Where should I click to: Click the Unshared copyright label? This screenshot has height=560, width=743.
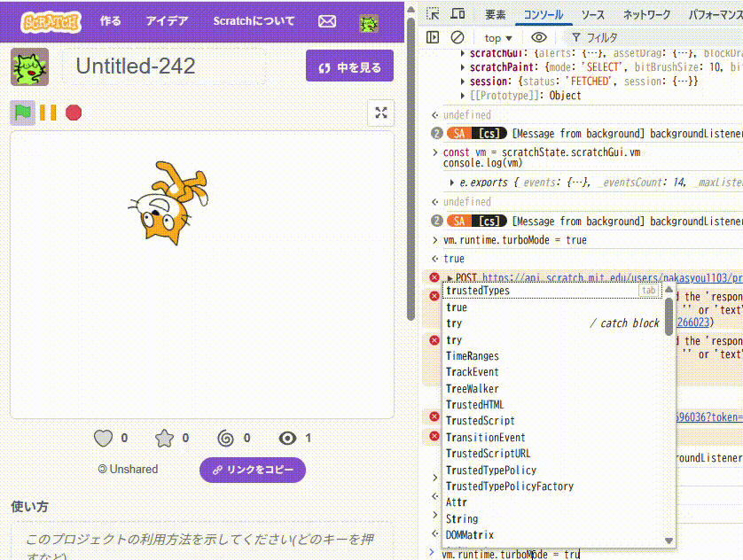pyautogui.click(x=128, y=469)
